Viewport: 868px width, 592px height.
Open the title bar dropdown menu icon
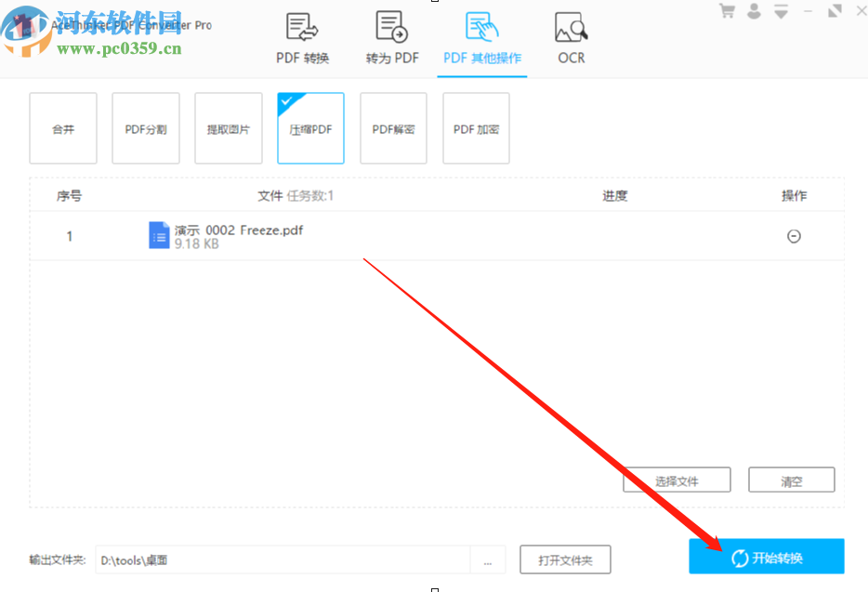(x=781, y=10)
